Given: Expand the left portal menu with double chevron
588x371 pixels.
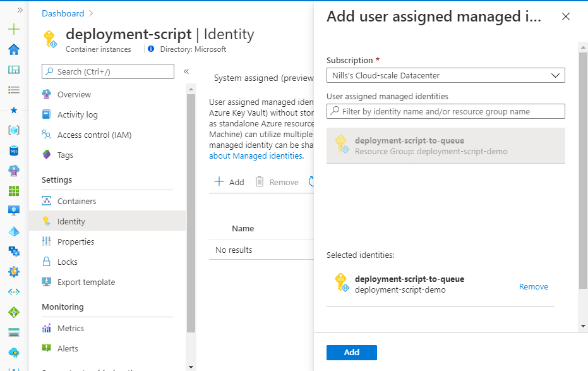Looking at the screenshot, I should (x=20, y=10).
